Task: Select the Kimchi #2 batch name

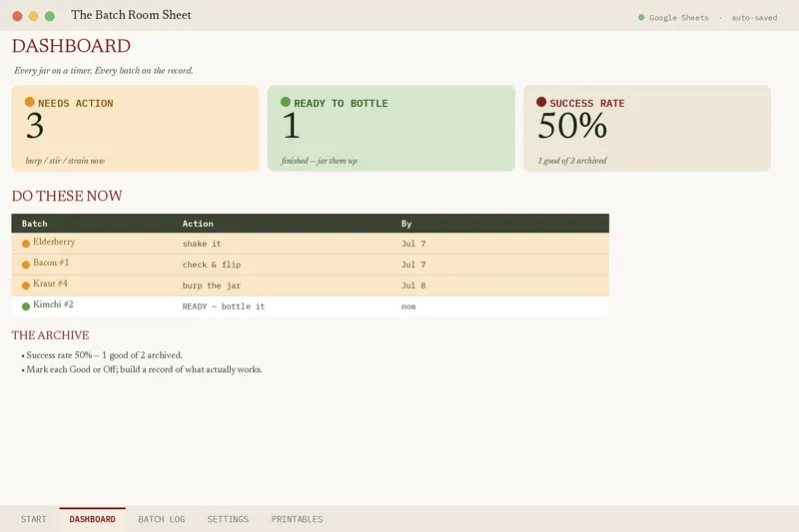Action: pyautogui.click(x=53, y=304)
